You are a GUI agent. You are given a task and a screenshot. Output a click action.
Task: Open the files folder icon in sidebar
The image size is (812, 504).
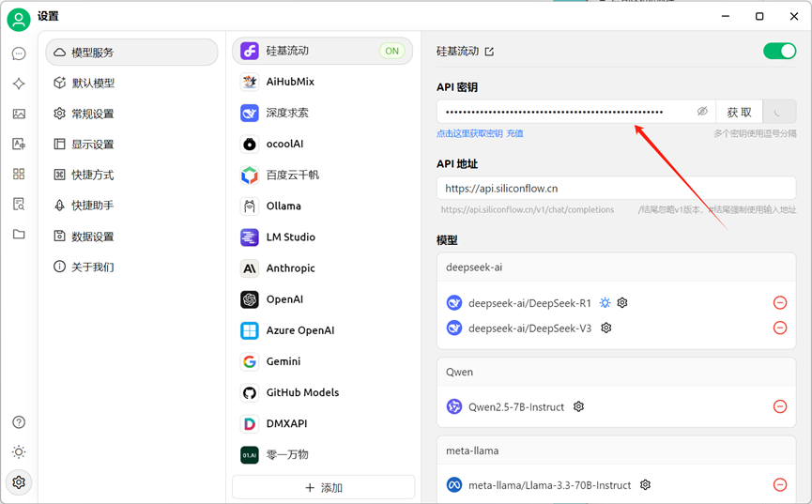(19, 234)
